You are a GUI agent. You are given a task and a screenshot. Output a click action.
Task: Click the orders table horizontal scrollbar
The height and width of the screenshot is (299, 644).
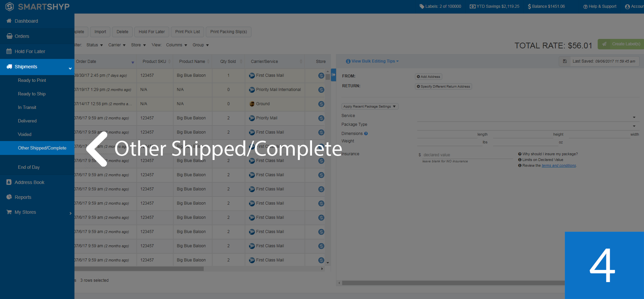click(x=139, y=269)
